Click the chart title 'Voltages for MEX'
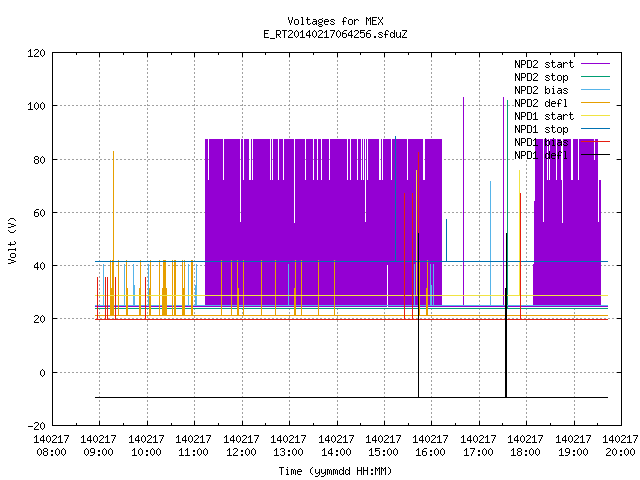 [x=335, y=21]
